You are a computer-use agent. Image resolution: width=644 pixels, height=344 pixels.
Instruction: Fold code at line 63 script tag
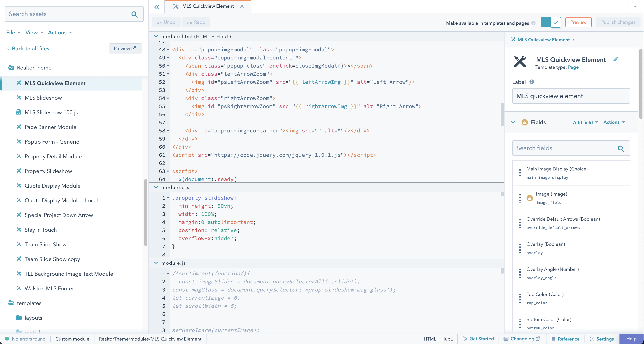coord(168,171)
